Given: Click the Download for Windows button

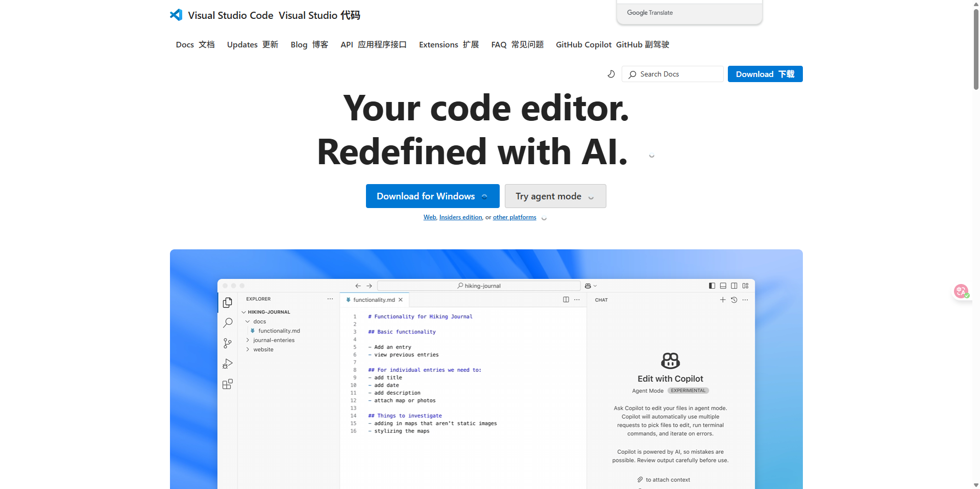Looking at the screenshot, I should [x=433, y=196].
